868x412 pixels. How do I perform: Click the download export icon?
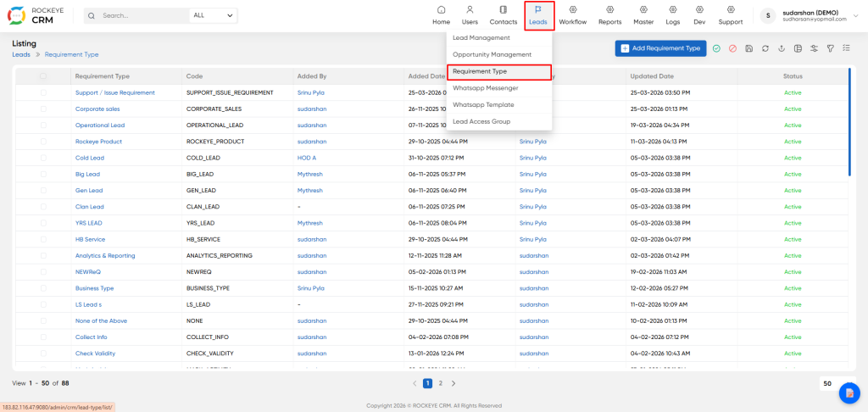coord(781,48)
